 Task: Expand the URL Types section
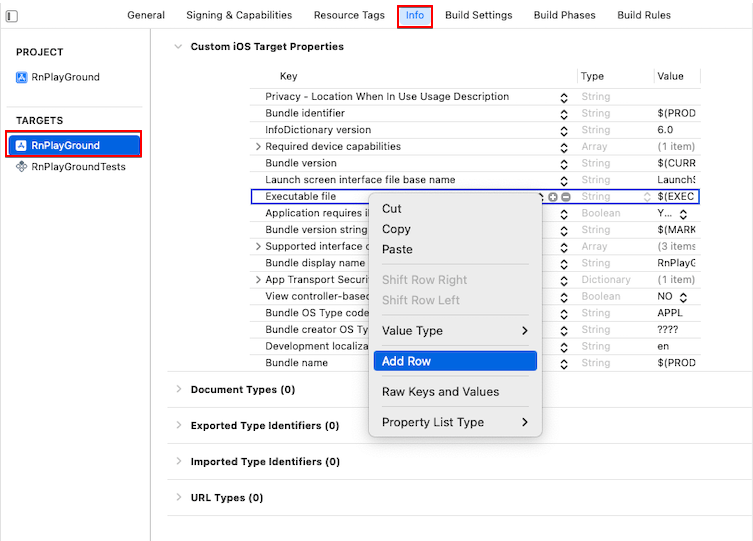click(179, 497)
